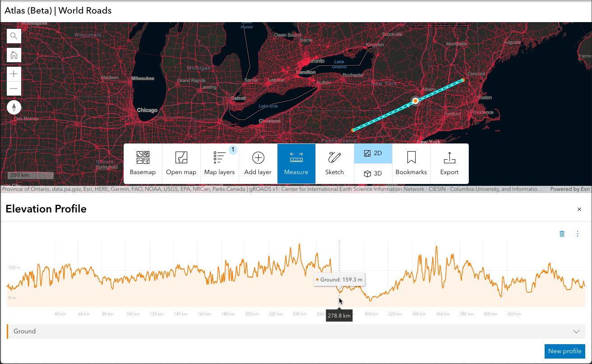Show the Map layers list

click(219, 164)
